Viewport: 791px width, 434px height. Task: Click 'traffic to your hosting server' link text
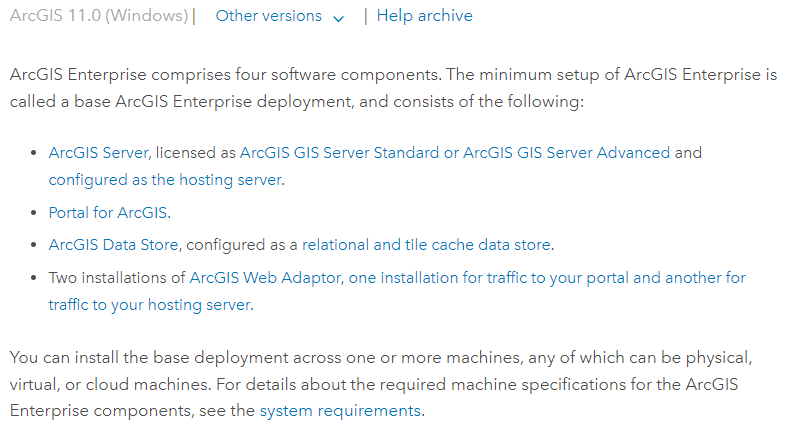(150, 304)
